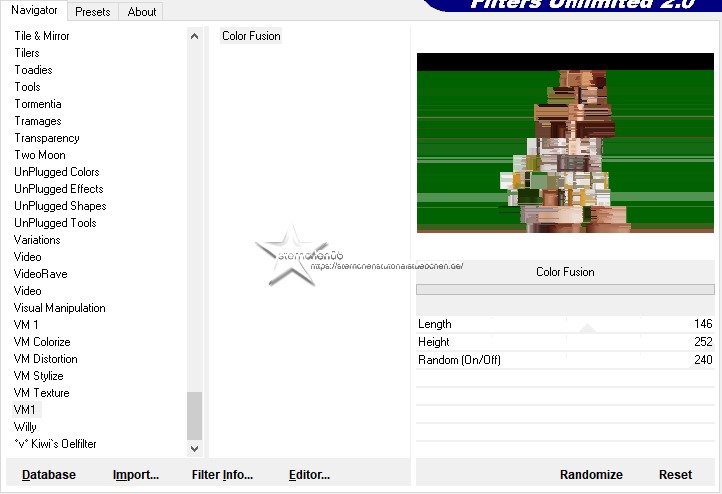Select the Variations category
The image size is (722, 494).
click(x=37, y=240)
